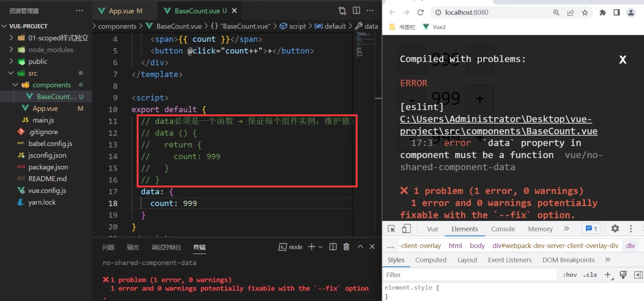Open browser extensions puzzle icon

[602, 12]
